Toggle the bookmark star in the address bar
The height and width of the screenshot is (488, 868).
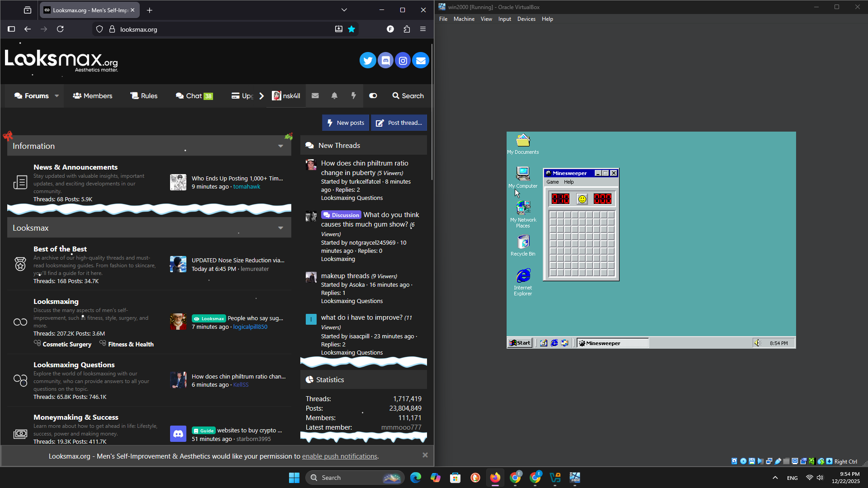point(351,29)
